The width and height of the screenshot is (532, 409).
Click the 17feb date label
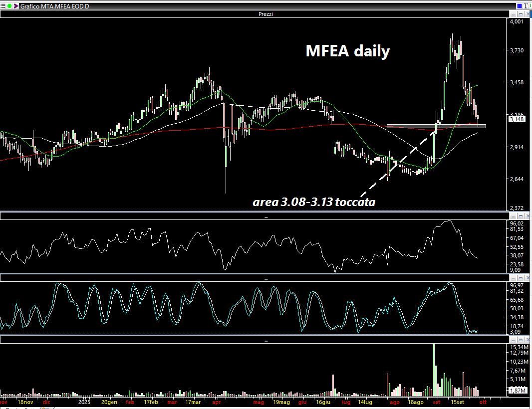[x=151, y=402]
